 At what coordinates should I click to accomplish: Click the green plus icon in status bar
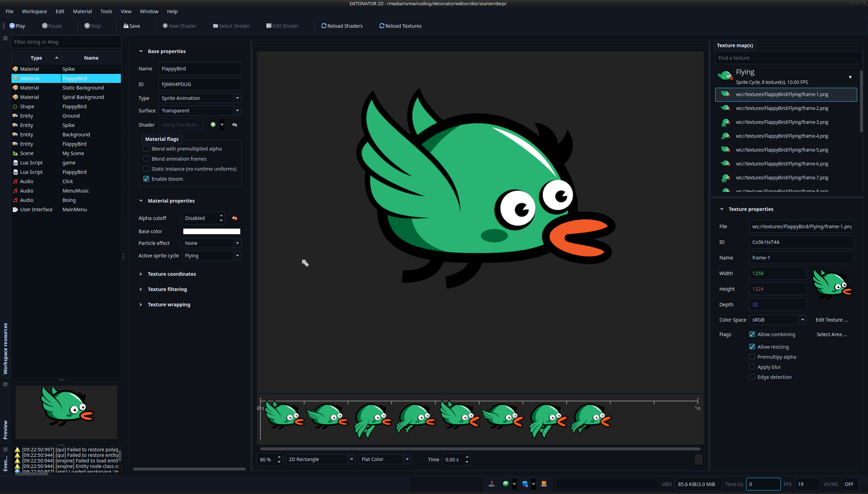pos(506,484)
